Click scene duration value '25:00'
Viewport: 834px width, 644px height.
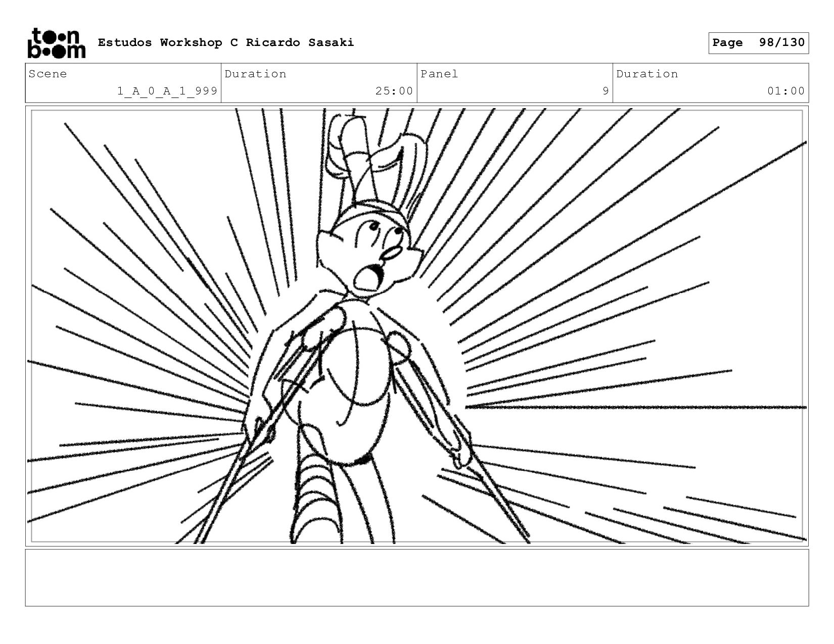[x=394, y=91]
